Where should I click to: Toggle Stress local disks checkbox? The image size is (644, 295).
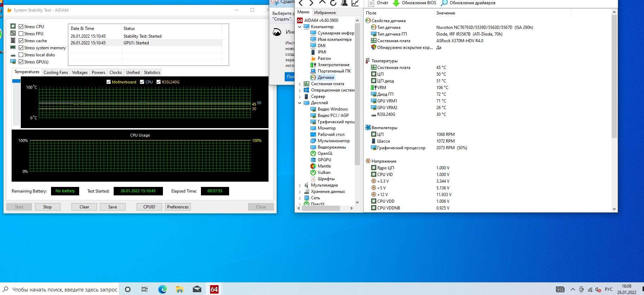click(x=21, y=55)
